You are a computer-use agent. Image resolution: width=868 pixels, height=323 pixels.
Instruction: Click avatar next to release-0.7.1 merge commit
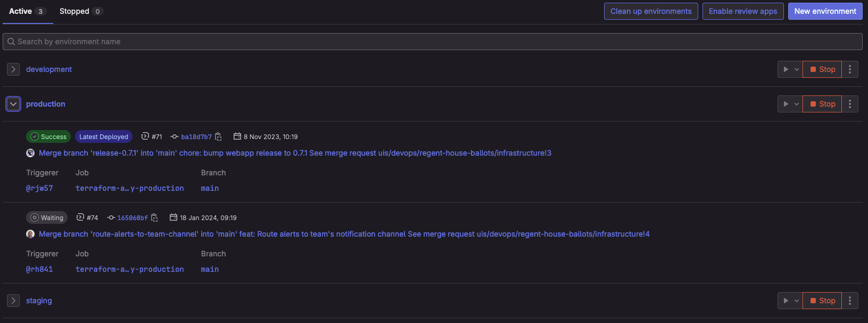click(30, 153)
